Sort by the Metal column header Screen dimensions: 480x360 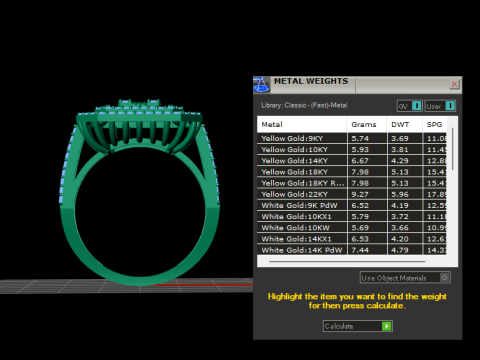302,125
